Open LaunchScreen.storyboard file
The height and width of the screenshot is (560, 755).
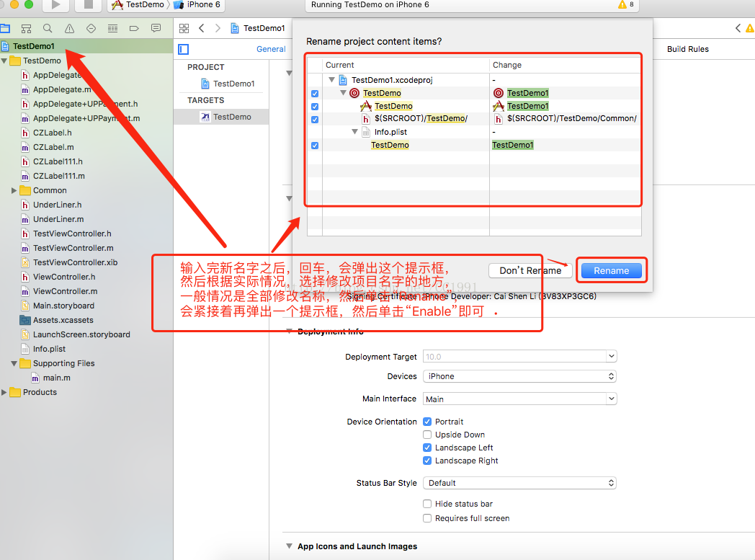click(81, 335)
